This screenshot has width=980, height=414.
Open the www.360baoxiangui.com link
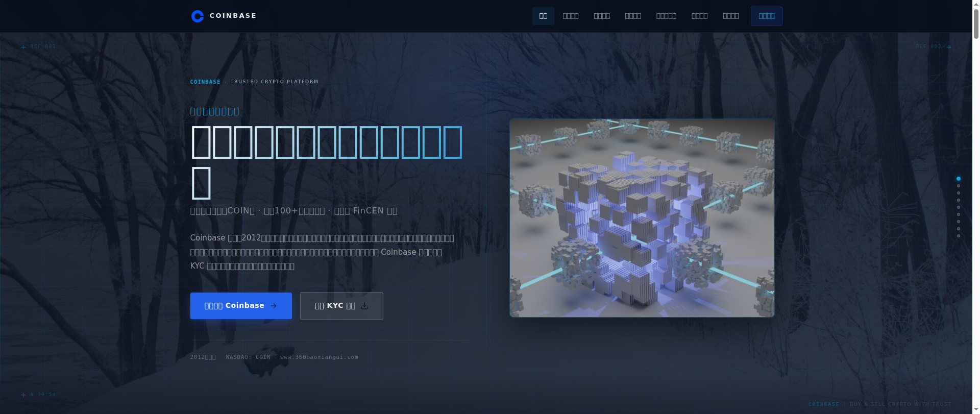click(319, 357)
